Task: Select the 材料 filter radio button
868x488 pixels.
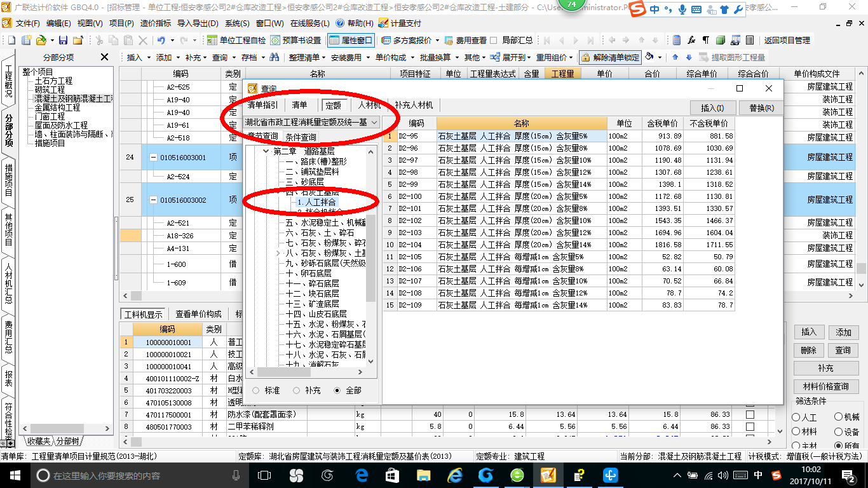Action: [x=796, y=431]
